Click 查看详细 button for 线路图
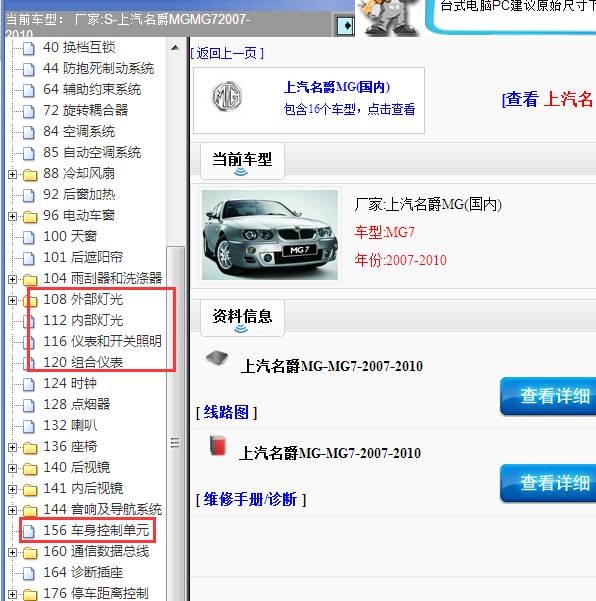This screenshot has width=596, height=601. click(x=548, y=396)
